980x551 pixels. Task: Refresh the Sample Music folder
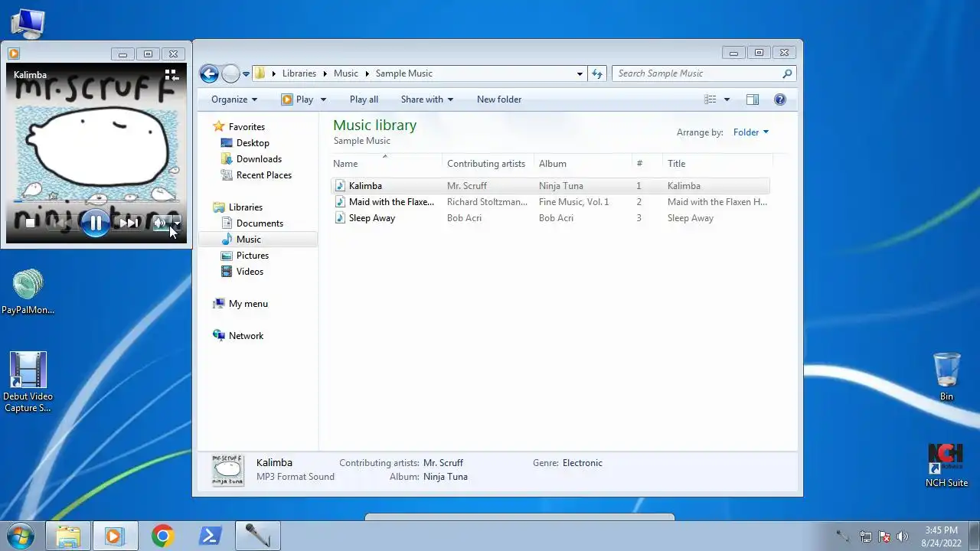597,73
